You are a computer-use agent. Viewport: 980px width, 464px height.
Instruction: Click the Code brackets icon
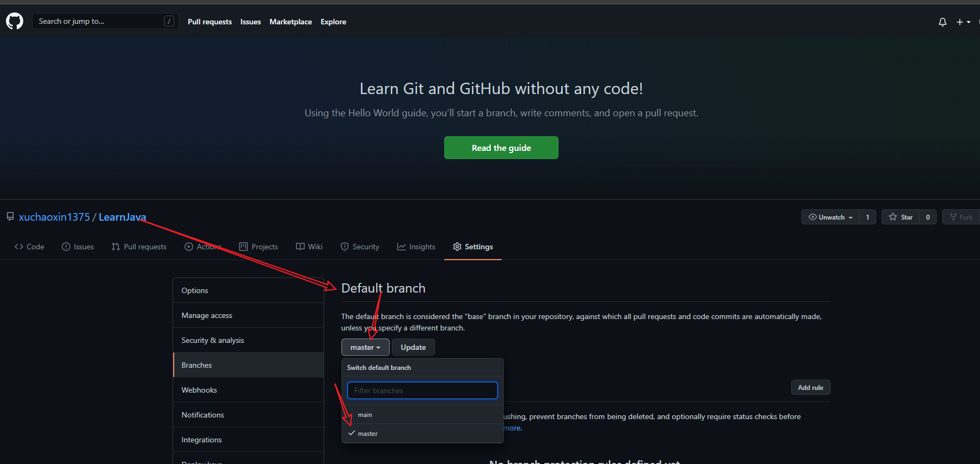coord(19,247)
